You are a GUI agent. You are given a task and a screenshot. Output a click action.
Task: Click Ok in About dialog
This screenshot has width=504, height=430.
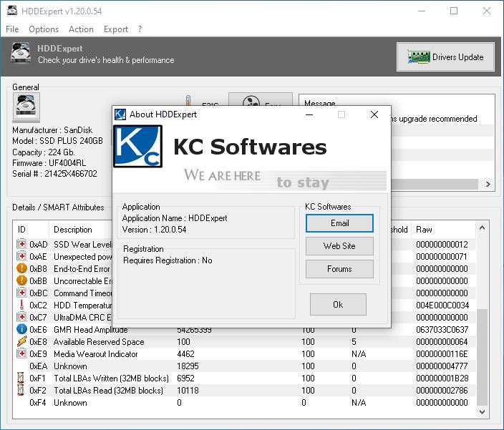(338, 304)
